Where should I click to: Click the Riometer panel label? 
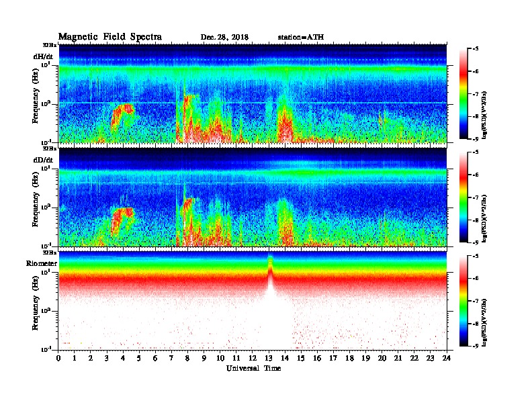42,263
